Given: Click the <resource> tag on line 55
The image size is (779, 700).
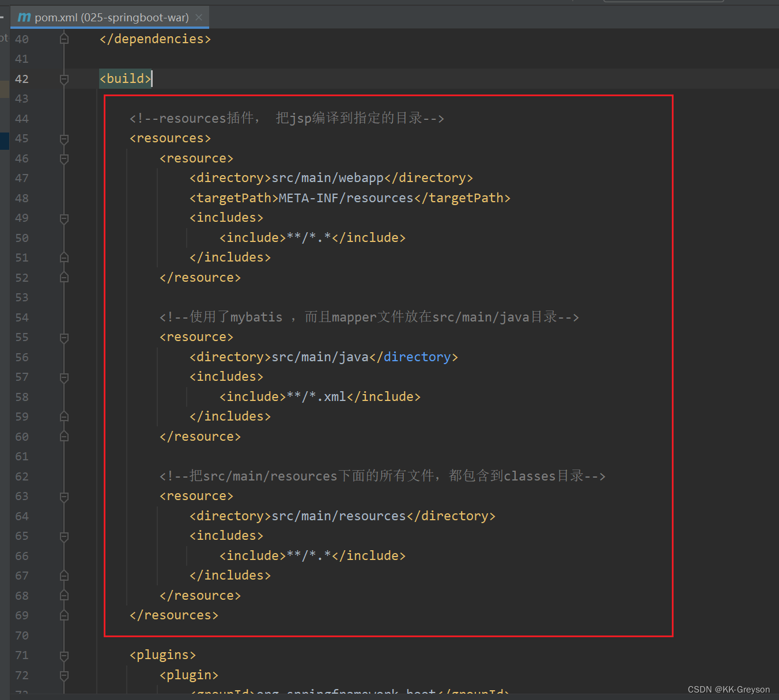Looking at the screenshot, I should point(196,337).
